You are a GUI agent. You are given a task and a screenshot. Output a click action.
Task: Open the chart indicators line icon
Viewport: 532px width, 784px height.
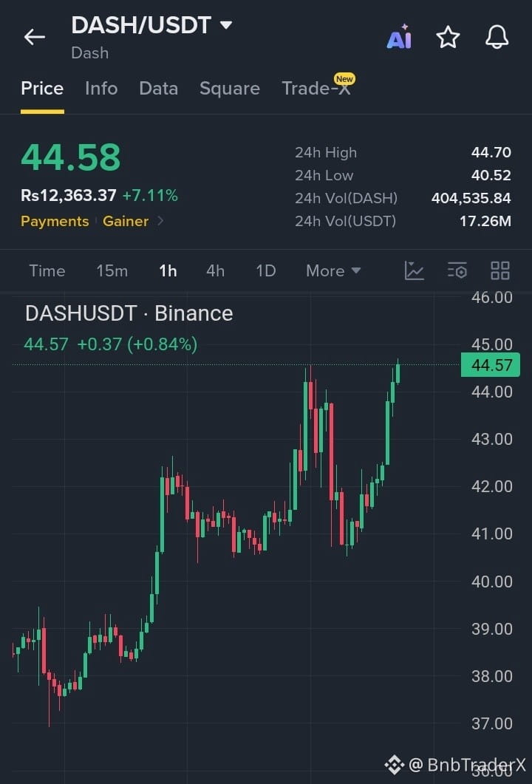(x=414, y=270)
